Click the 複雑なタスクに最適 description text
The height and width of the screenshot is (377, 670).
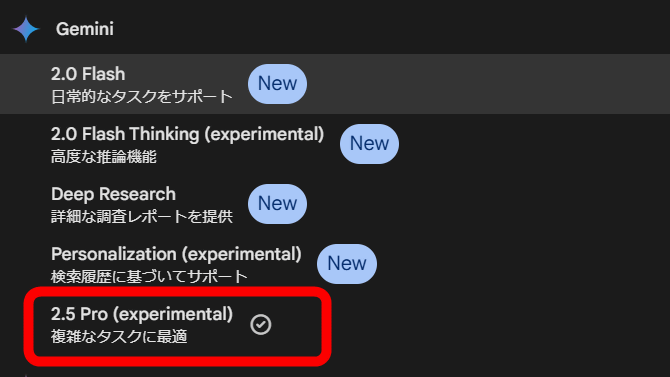[119, 337]
